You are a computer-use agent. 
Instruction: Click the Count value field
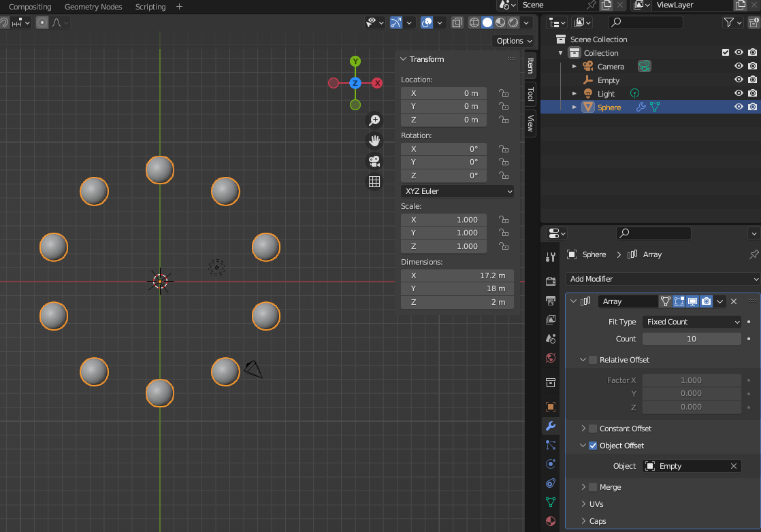[692, 339]
